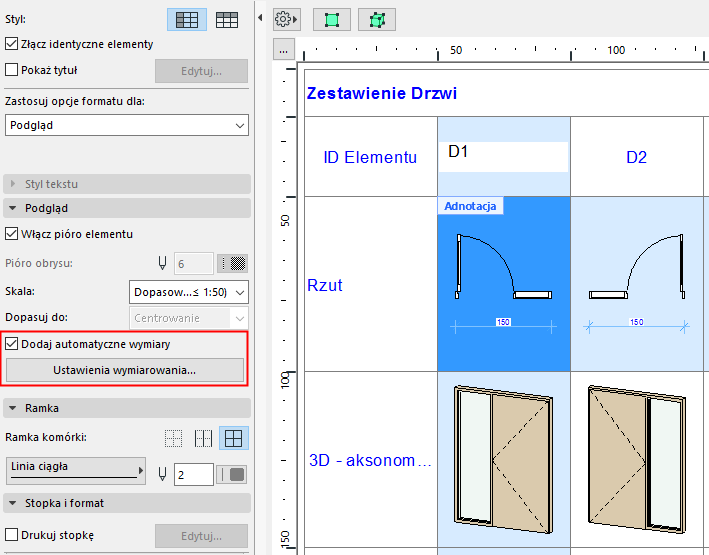Click the ruler corner ellipsis button

click(x=283, y=50)
